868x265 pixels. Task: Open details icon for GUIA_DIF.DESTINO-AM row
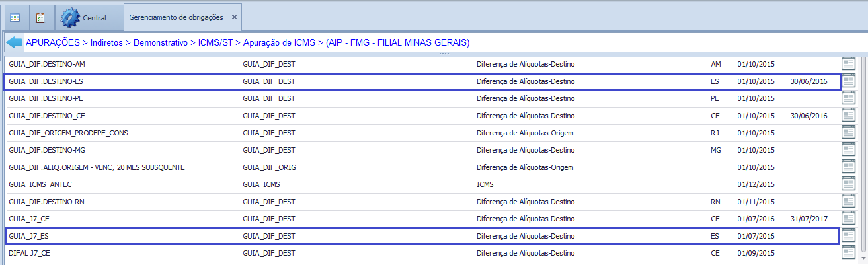click(848, 64)
